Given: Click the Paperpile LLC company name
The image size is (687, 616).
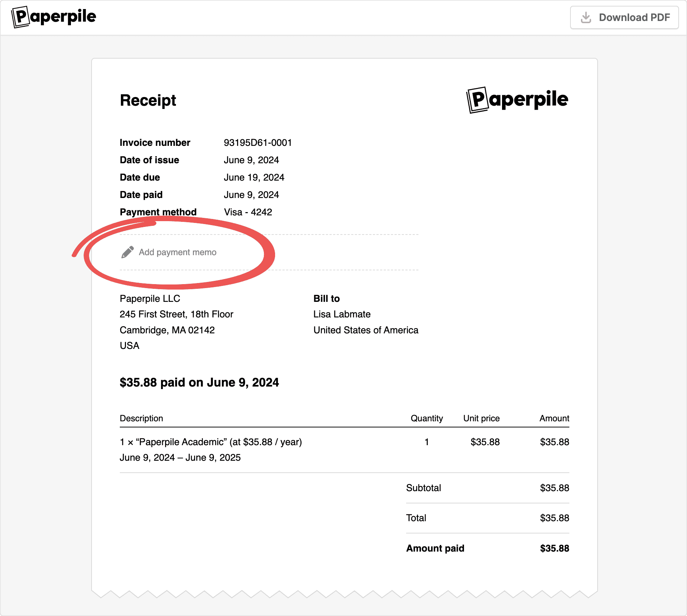Looking at the screenshot, I should pyautogui.click(x=150, y=299).
